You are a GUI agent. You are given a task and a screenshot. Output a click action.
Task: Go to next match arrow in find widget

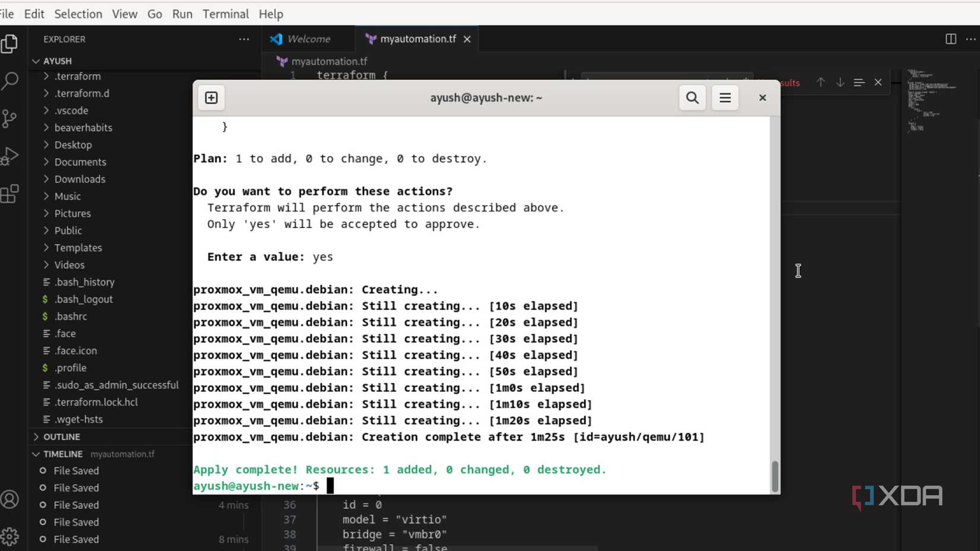pos(840,83)
